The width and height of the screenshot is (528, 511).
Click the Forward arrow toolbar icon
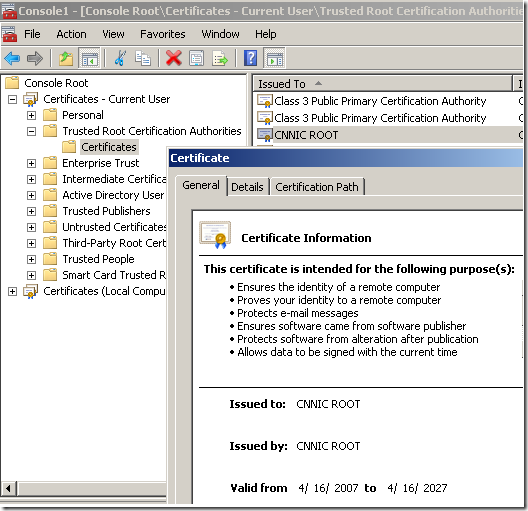pyautogui.click(x=35, y=59)
